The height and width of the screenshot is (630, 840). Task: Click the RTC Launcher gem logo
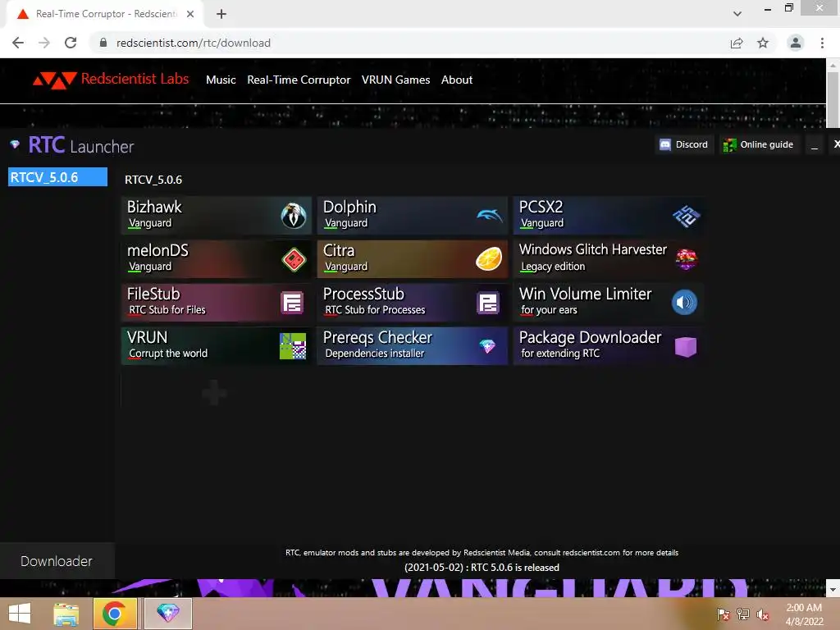click(x=15, y=144)
